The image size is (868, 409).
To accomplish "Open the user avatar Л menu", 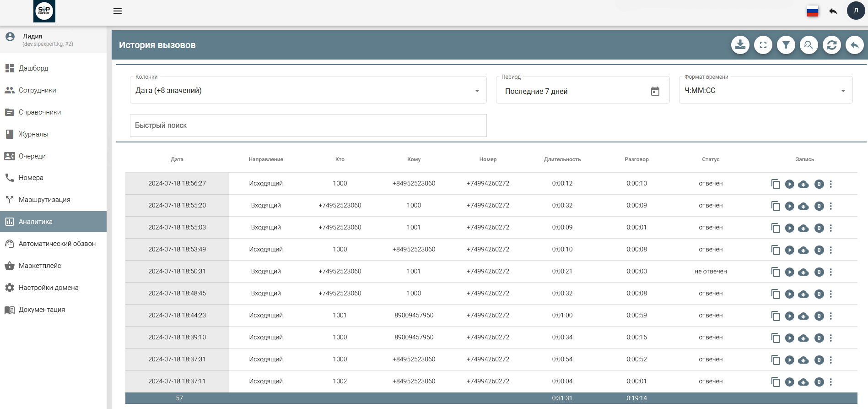I will coord(856,11).
